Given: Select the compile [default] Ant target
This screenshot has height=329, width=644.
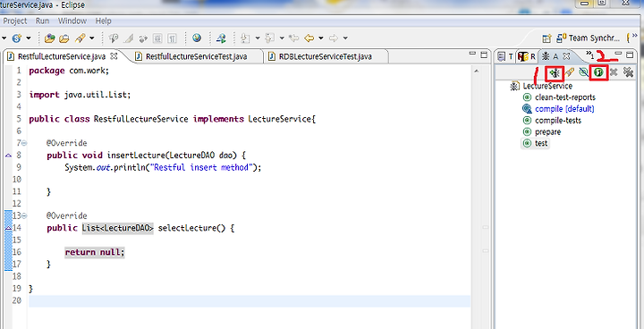Looking at the screenshot, I should 558,109.
